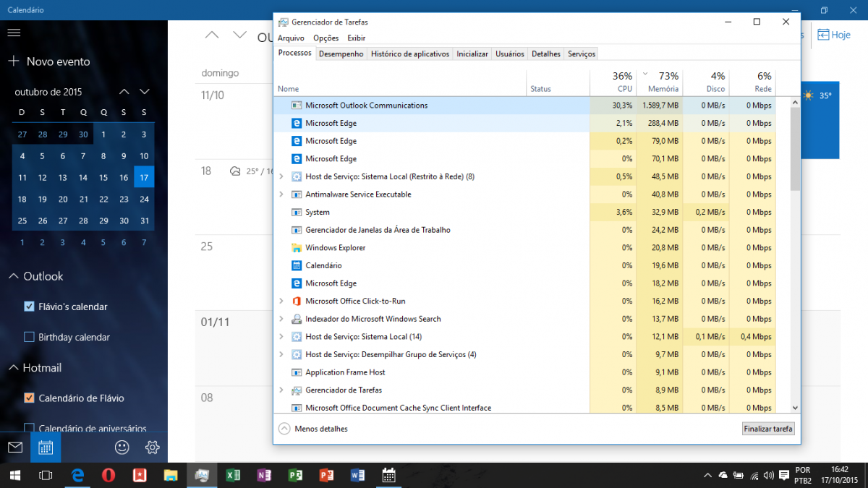This screenshot has width=868, height=488.
Task: Click Finalizar tarefa button
Action: point(768,429)
